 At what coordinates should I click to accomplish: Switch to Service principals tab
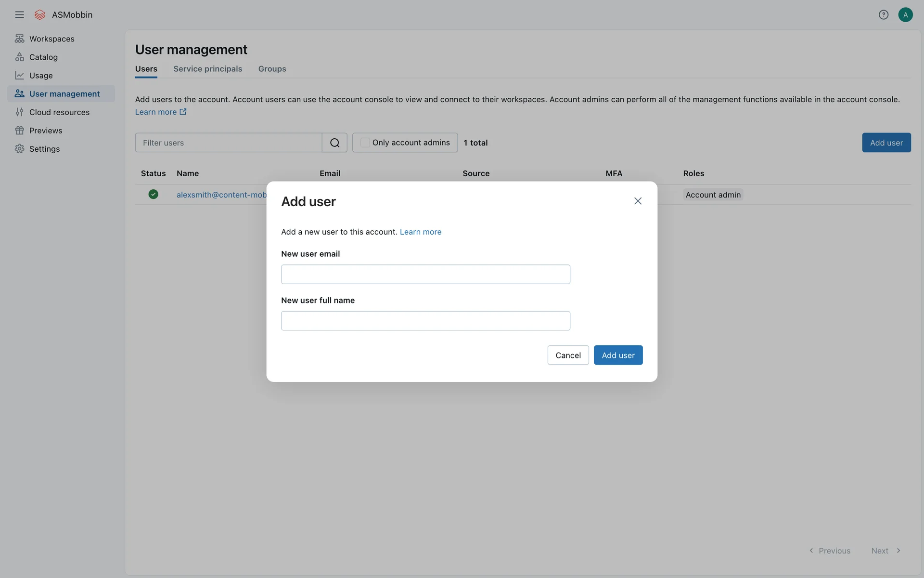click(x=207, y=69)
